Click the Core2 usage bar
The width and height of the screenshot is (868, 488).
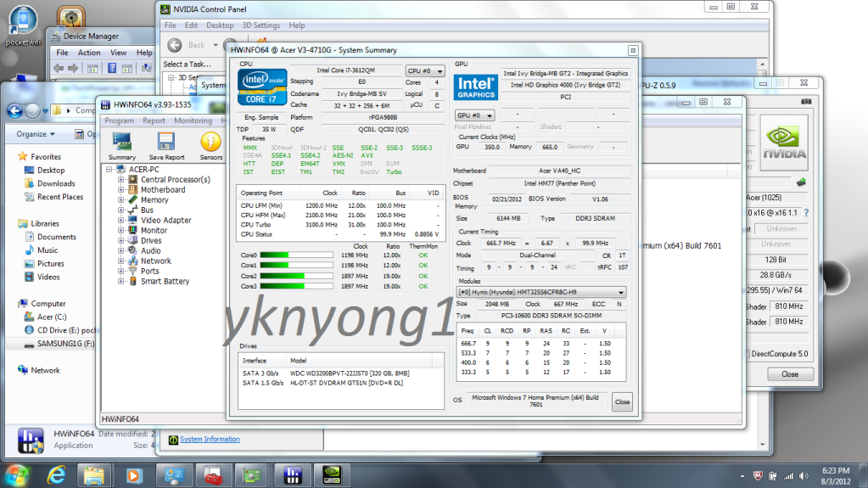coord(296,276)
